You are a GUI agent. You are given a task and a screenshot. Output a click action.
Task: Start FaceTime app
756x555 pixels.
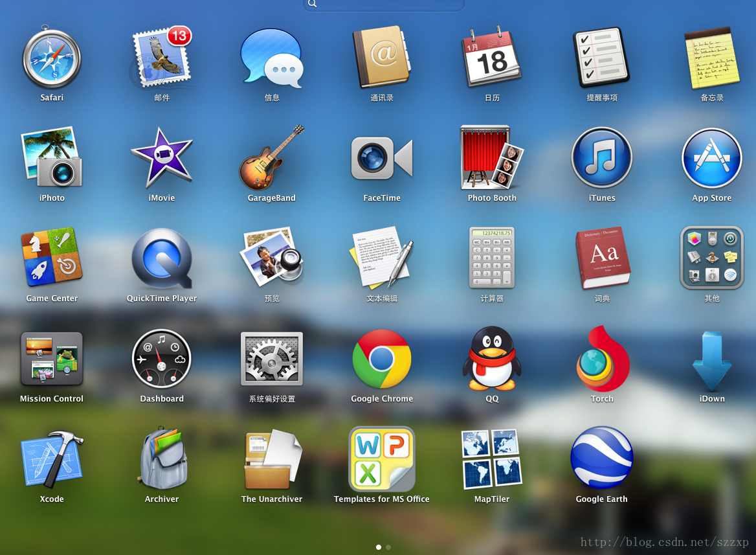click(x=382, y=157)
